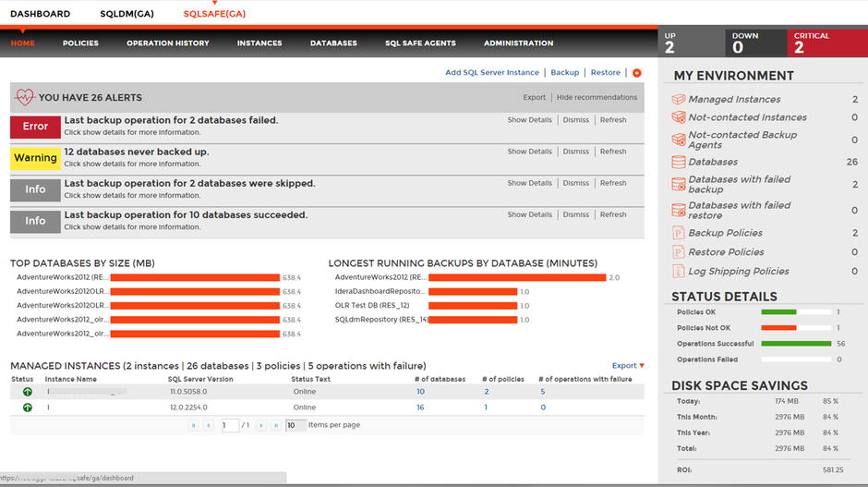Click Add SQL Server Instance link
The image size is (868, 487).
tap(491, 73)
